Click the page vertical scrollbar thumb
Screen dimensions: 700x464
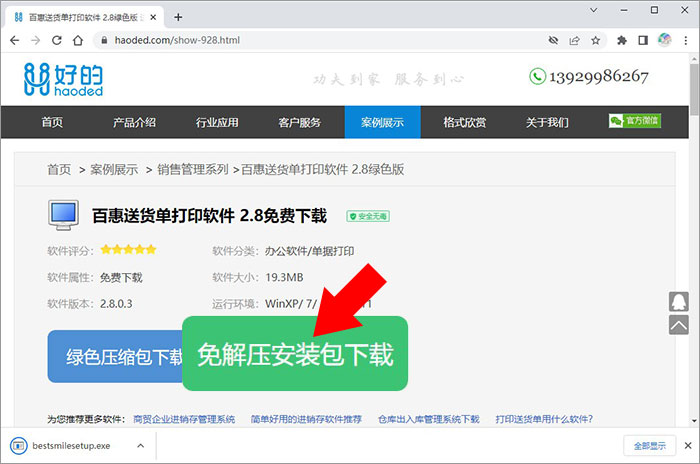[694, 89]
